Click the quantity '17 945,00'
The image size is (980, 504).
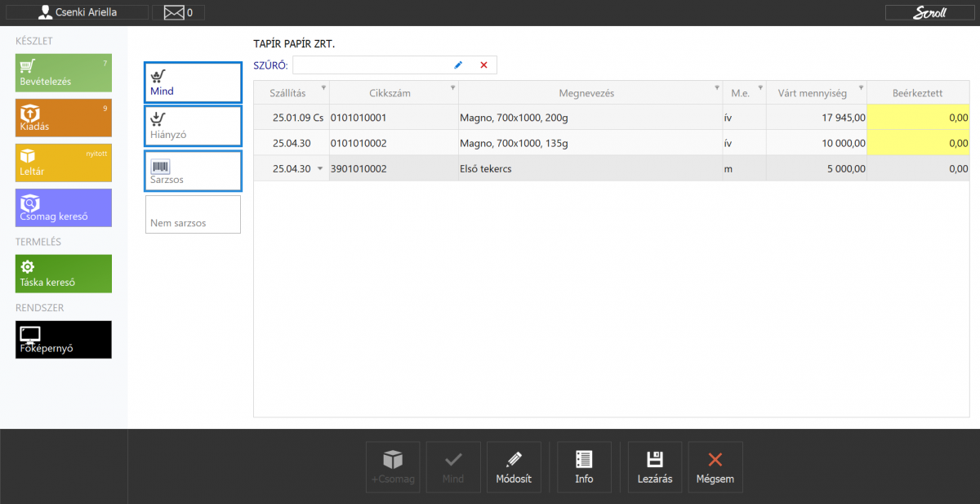pos(844,118)
